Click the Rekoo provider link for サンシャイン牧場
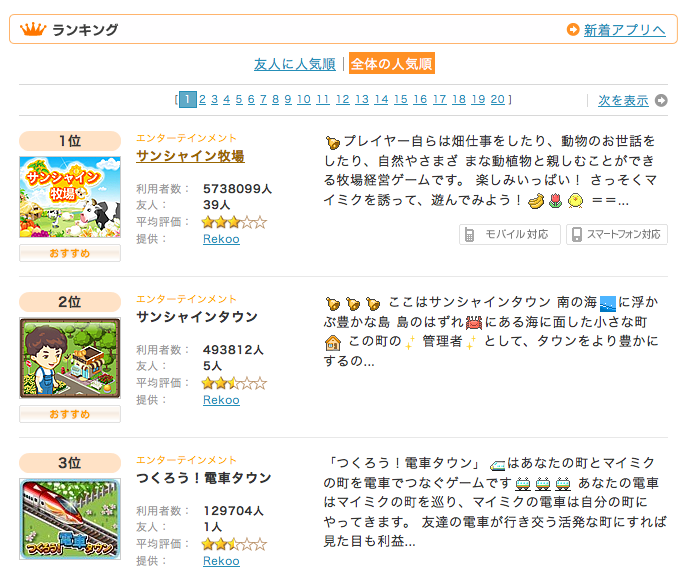The image size is (692, 582). [x=221, y=239]
